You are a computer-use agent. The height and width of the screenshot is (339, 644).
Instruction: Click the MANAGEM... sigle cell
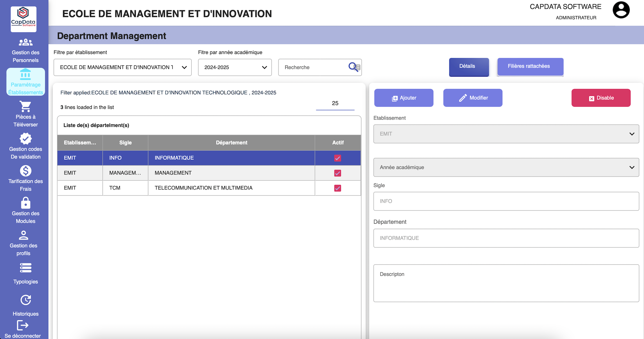pos(125,173)
